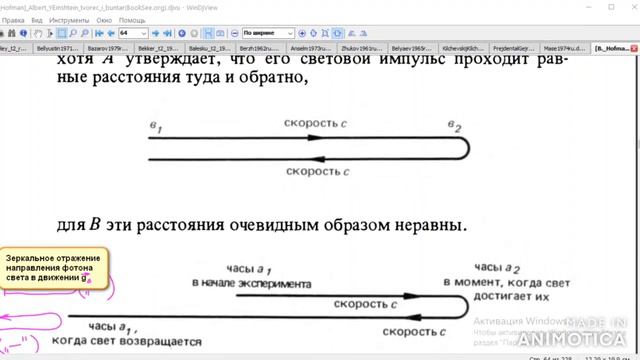Viewport: 640px width, 360px height.
Task: Toggle the Fit Width zoom icon
Action: [337, 33]
